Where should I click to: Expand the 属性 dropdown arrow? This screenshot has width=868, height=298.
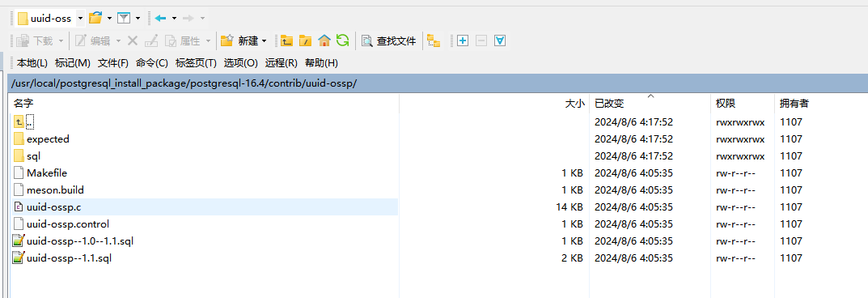coord(208,40)
